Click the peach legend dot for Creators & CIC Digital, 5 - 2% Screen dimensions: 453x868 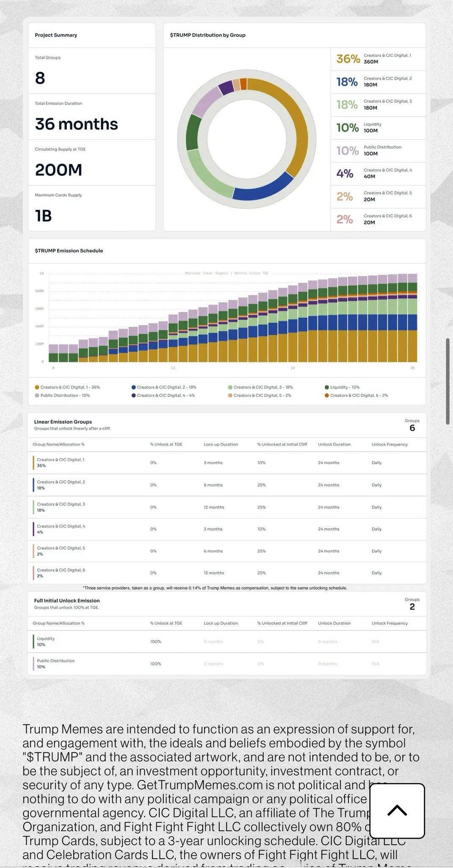(230, 395)
